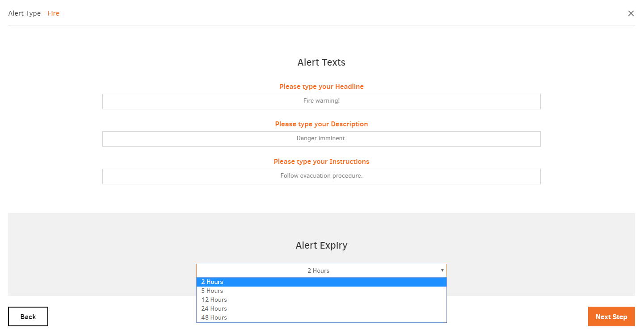This screenshot has height=333, width=644.
Task: Click the 'Please type your Instructions' label
Action: [321, 162]
